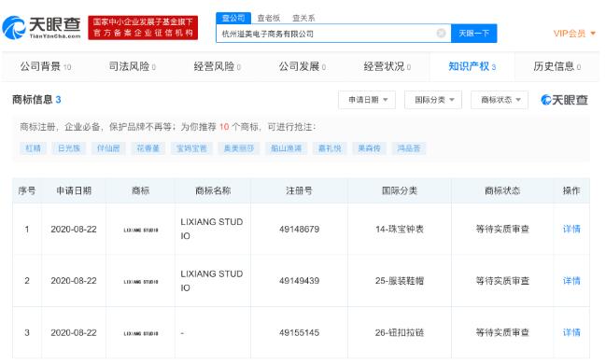
Task: Click the 商标名称 column header
Action: pyautogui.click(x=213, y=190)
